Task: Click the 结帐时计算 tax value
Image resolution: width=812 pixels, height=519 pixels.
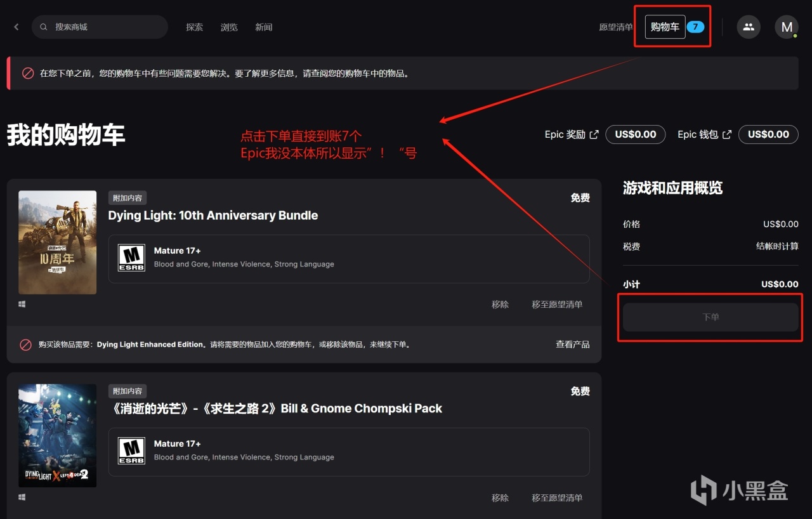Action: tap(777, 246)
